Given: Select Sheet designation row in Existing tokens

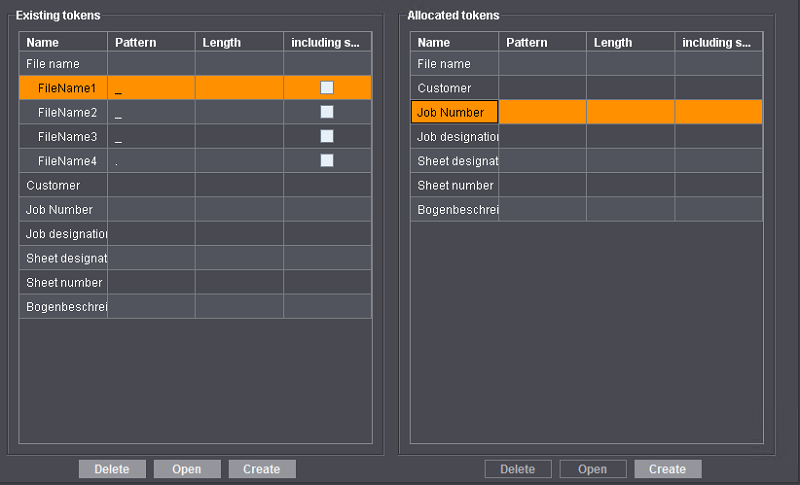Looking at the screenshot, I should click(x=195, y=258).
